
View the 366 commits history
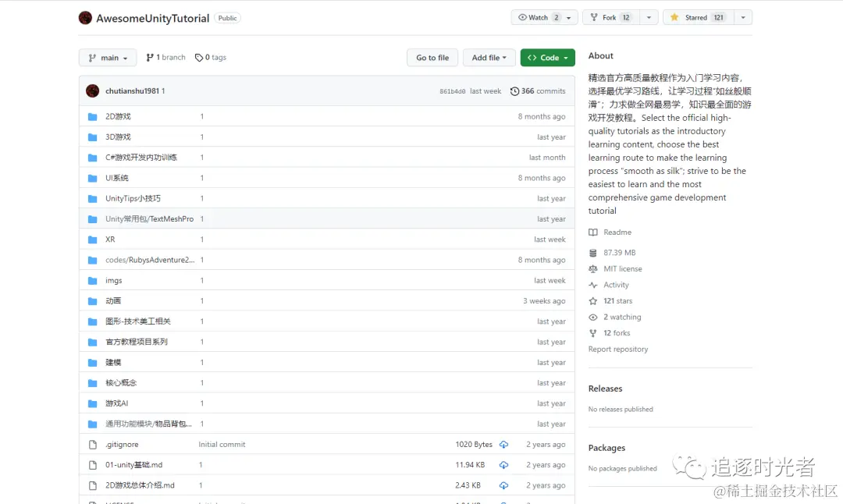538,91
